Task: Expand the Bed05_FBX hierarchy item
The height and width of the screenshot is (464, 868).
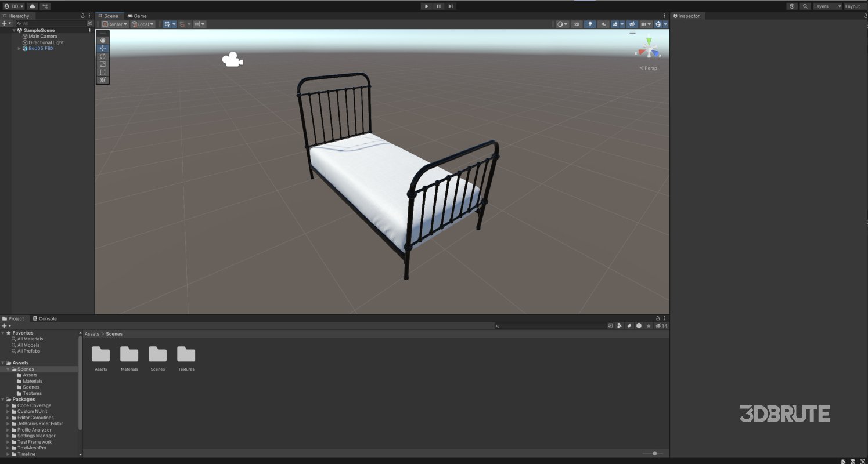Action: [19, 48]
